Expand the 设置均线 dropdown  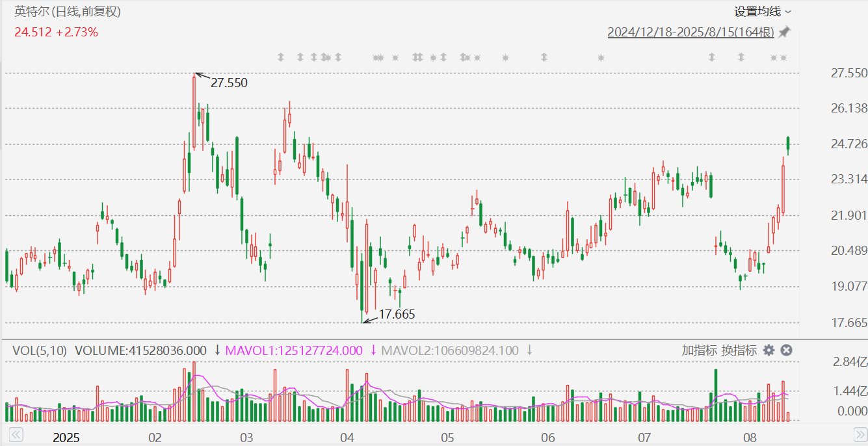click(763, 11)
